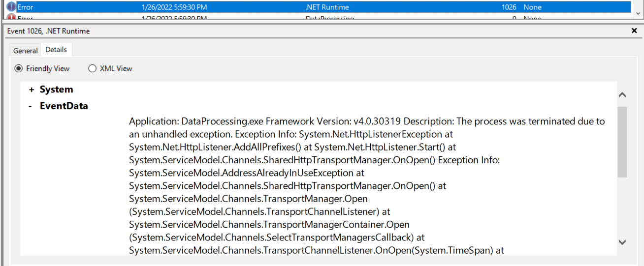Select the .NET Runtime source cell

coord(327,7)
